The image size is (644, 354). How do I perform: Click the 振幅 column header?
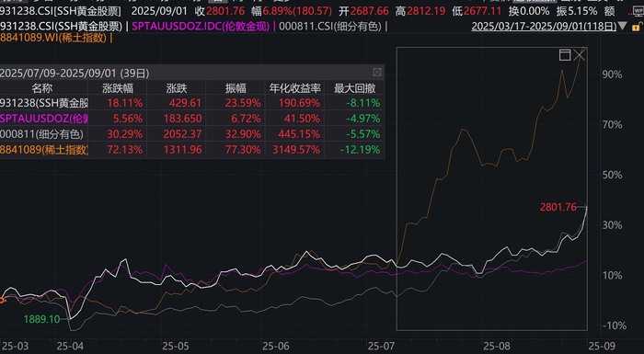[x=236, y=88]
